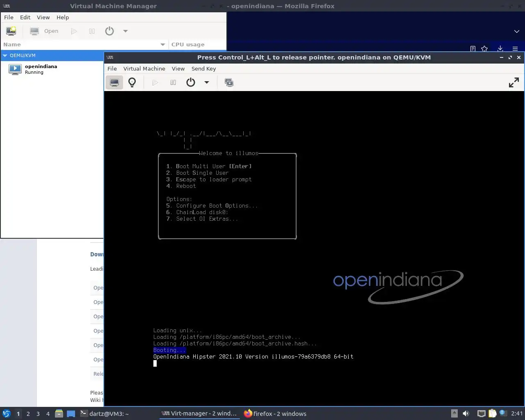
Task: Click taskbar volume speaker icon
Action: click(x=466, y=413)
